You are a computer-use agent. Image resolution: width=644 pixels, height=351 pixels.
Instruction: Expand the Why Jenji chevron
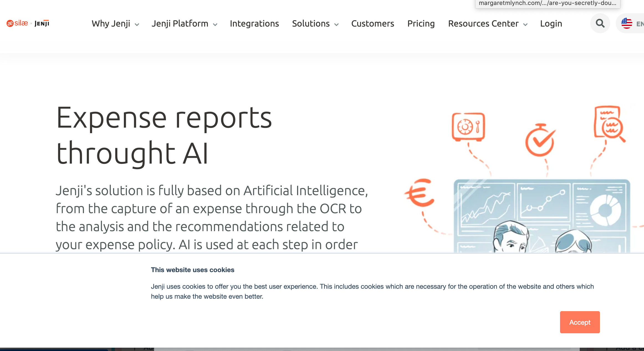pos(137,25)
